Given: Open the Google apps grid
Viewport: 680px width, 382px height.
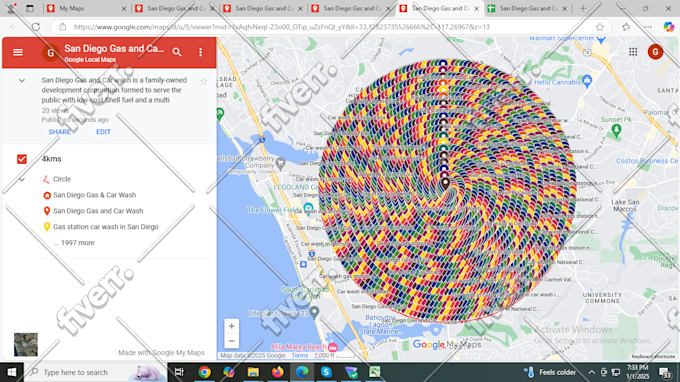Looking at the screenshot, I should [x=633, y=52].
